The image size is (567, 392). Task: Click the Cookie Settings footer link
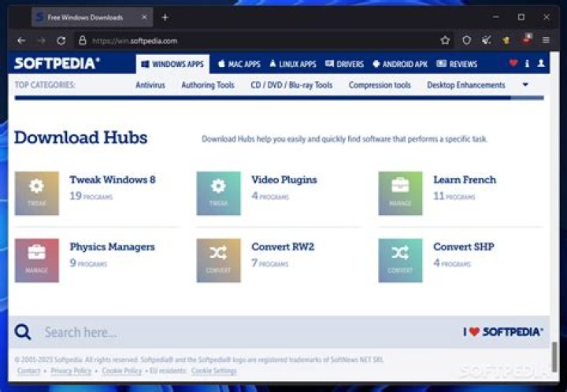pos(213,371)
